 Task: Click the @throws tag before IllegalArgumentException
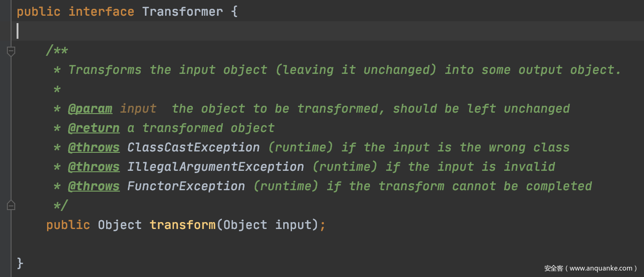pos(94,167)
